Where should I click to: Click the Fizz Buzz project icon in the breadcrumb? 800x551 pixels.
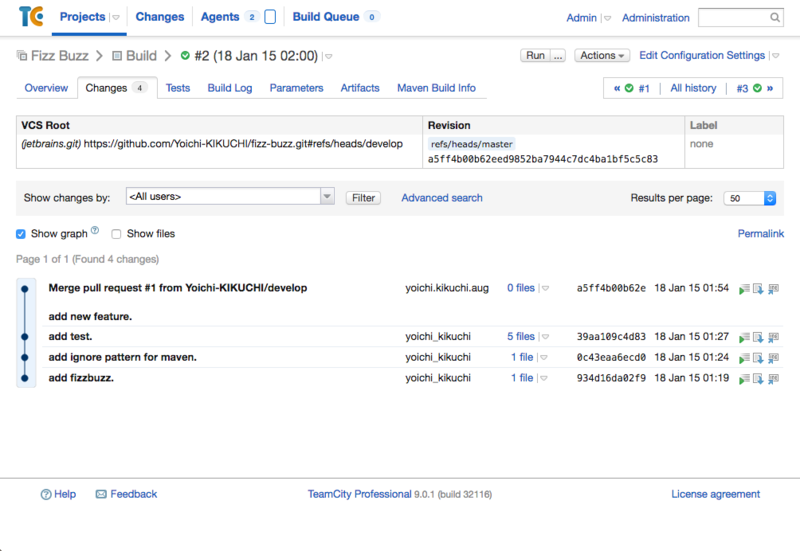coord(21,55)
